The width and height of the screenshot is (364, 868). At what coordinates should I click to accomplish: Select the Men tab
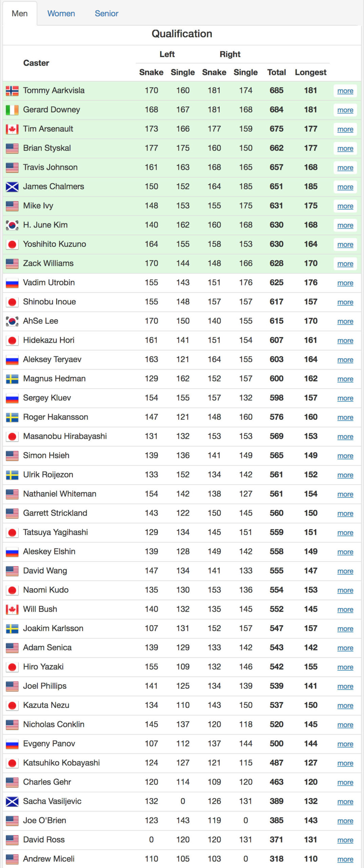point(20,14)
